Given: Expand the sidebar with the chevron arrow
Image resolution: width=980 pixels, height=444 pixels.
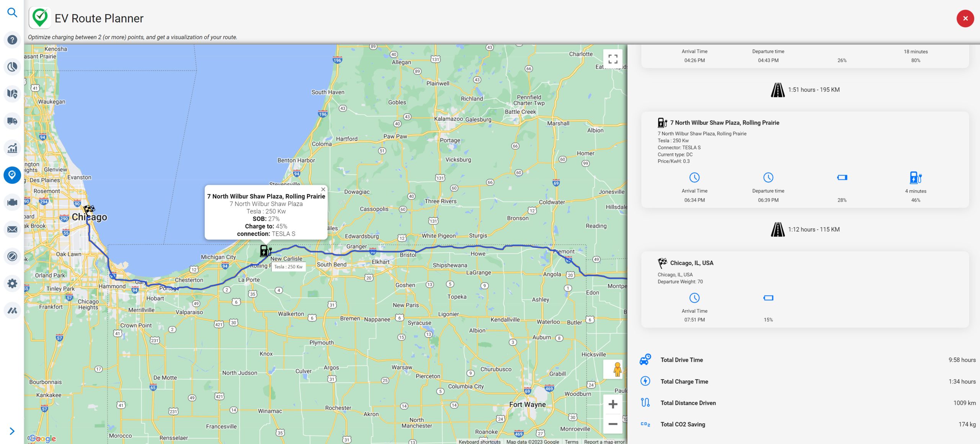Looking at the screenshot, I should click(12, 431).
